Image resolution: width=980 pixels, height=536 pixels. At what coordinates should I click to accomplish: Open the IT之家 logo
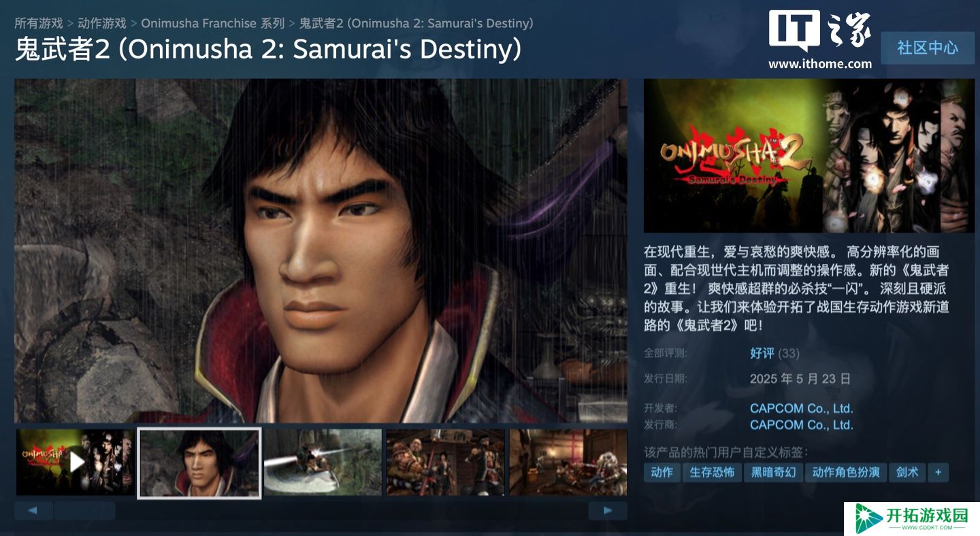820,40
